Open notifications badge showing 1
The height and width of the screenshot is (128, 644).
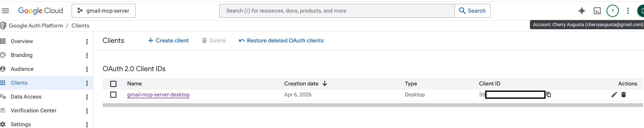[x=613, y=11]
